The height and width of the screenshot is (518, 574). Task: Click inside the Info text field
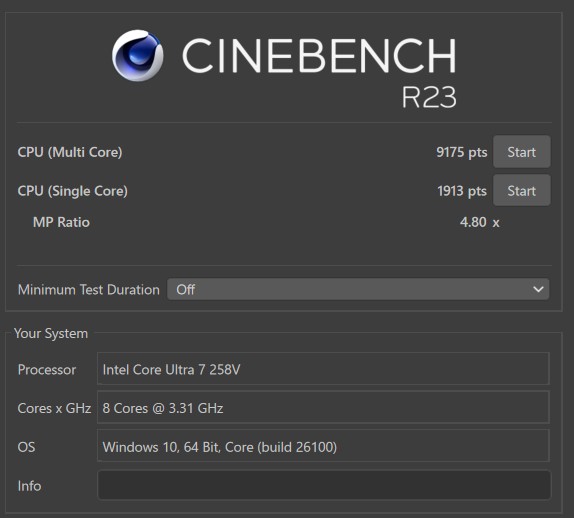coord(324,485)
